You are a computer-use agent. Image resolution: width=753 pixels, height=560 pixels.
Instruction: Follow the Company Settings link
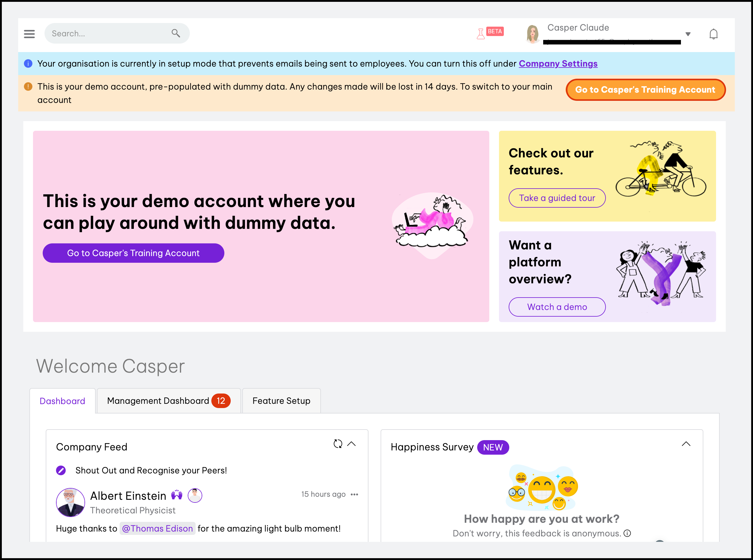click(x=558, y=64)
